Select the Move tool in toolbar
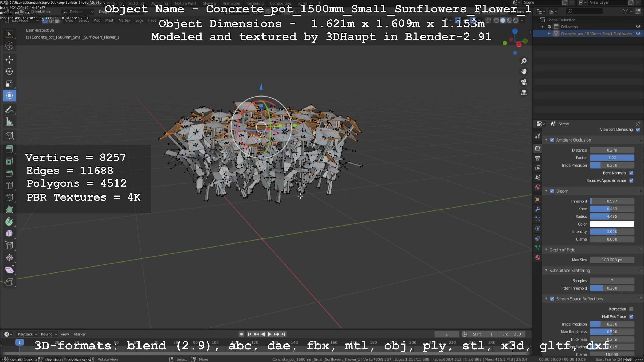644x362 pixels. point(9,60)
